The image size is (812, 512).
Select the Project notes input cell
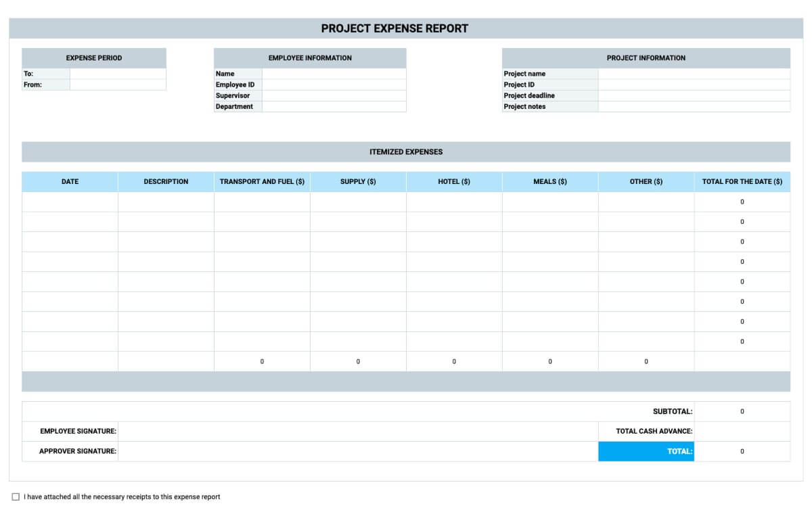(x=694, y=106)
